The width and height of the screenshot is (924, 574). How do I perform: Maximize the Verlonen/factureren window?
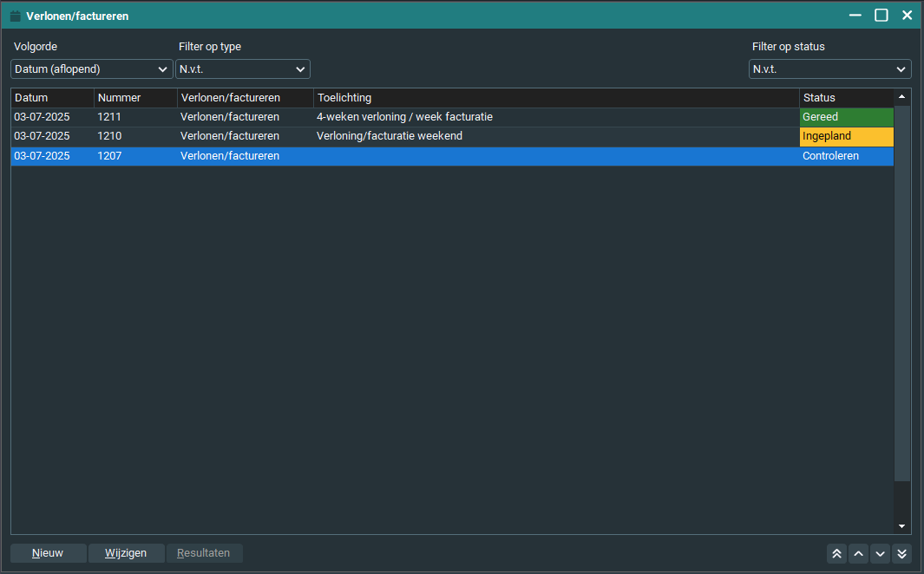881,15
